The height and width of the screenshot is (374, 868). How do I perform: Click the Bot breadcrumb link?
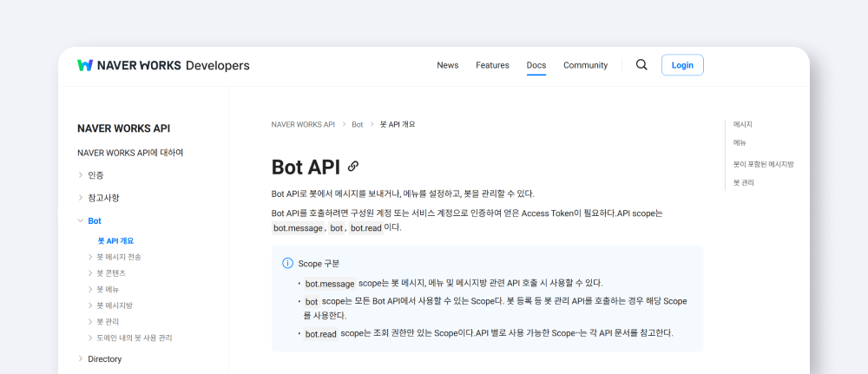pos(358,125)
